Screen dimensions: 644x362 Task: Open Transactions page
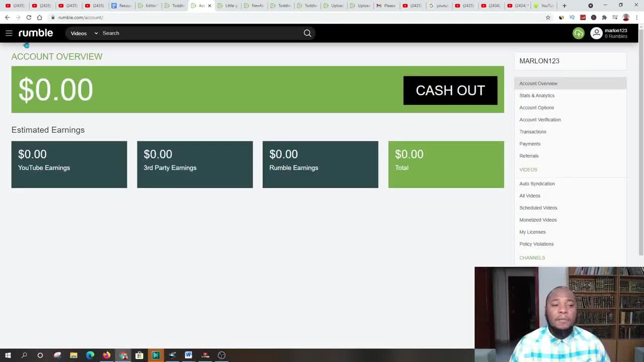coord(532,132)
